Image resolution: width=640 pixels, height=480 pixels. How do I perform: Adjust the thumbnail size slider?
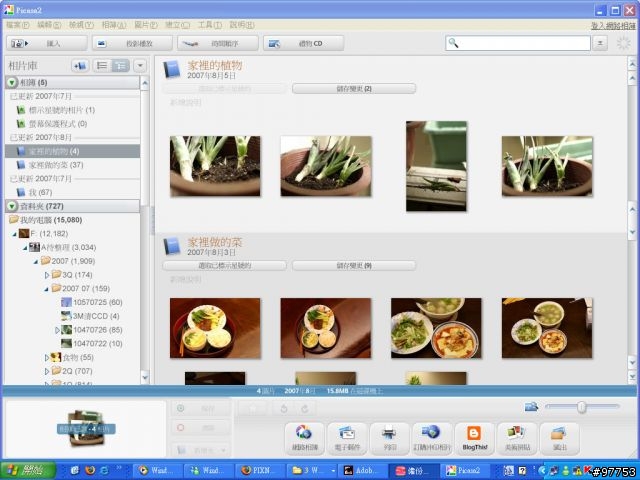582,407
